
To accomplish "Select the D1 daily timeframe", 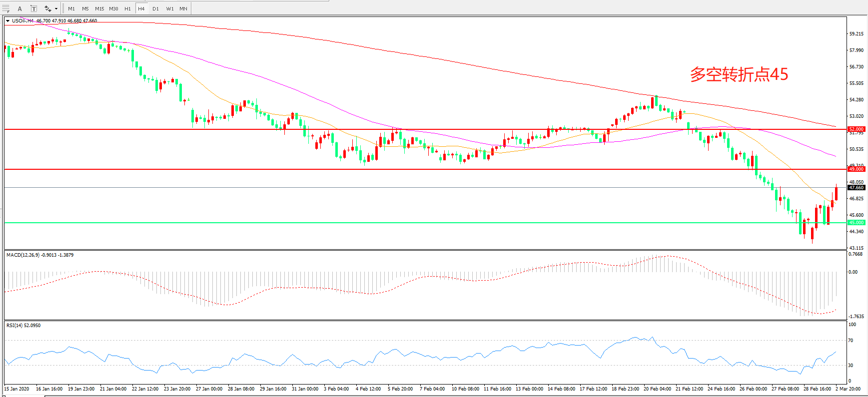I will 155,8.
